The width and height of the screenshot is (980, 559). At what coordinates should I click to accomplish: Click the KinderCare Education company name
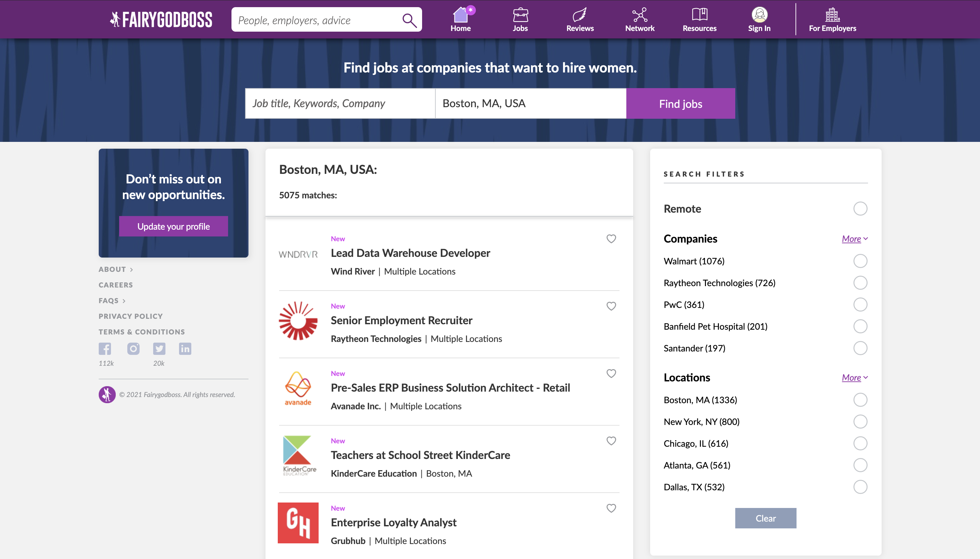pos(374,473)
